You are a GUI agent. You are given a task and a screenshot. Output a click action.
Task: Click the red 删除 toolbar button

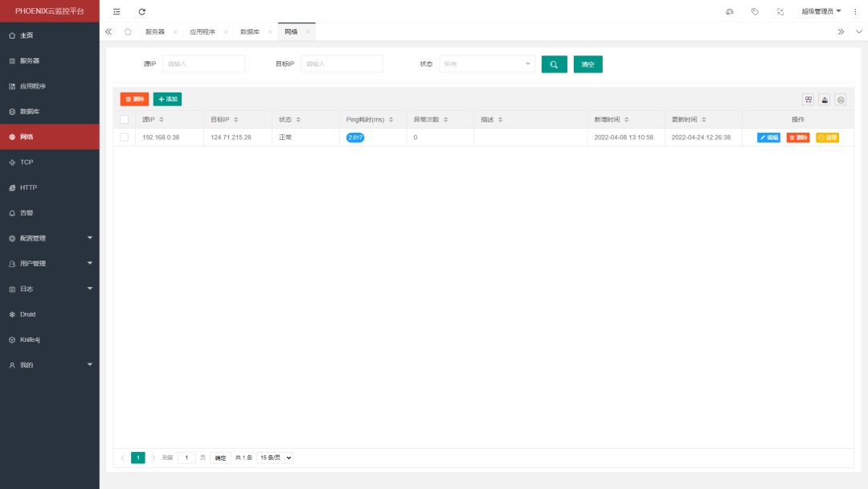(134, 99)
